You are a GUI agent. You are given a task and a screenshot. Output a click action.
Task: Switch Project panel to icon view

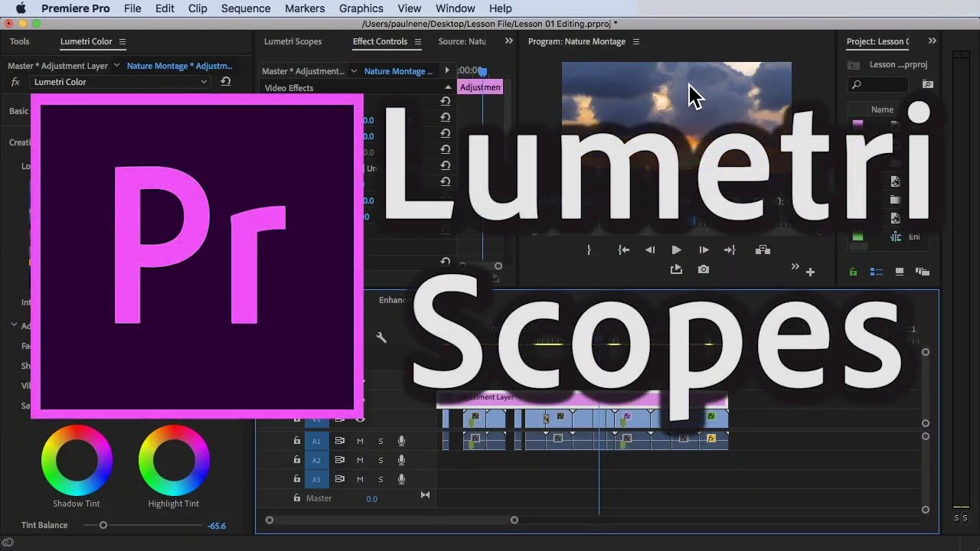pos(900,272)
